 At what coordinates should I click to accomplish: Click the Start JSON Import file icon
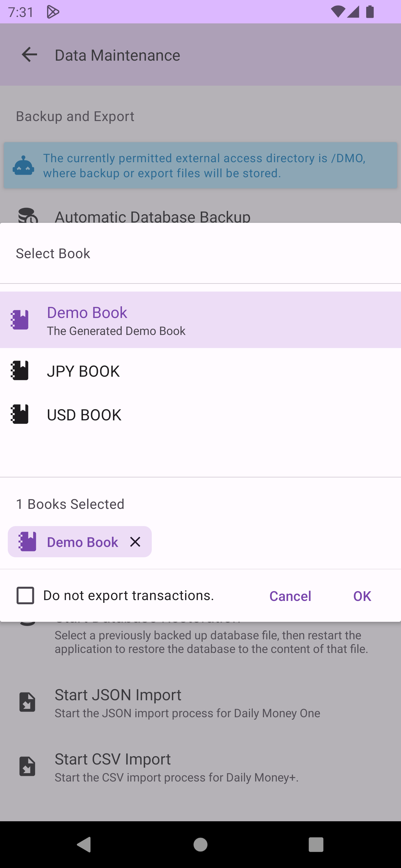click(x=27, y=702)
